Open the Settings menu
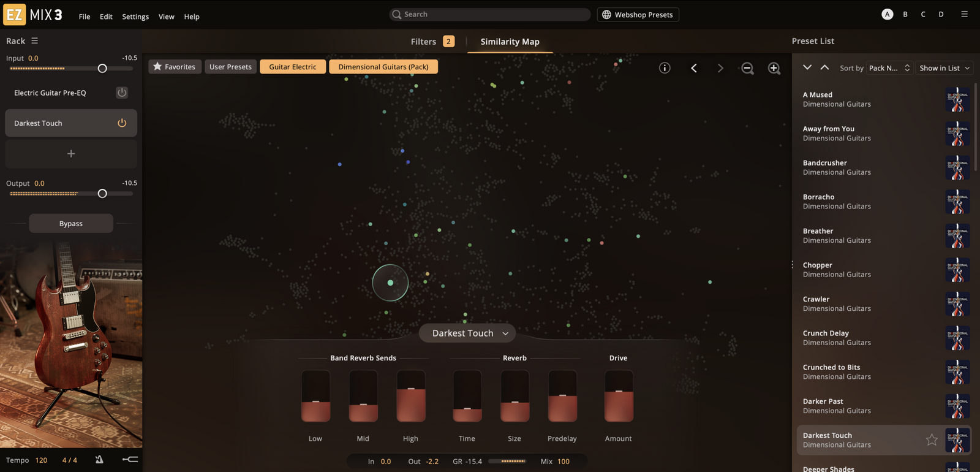Image resolution: width=980 pixels, height=472 pixels. click(x=135, y=17)
